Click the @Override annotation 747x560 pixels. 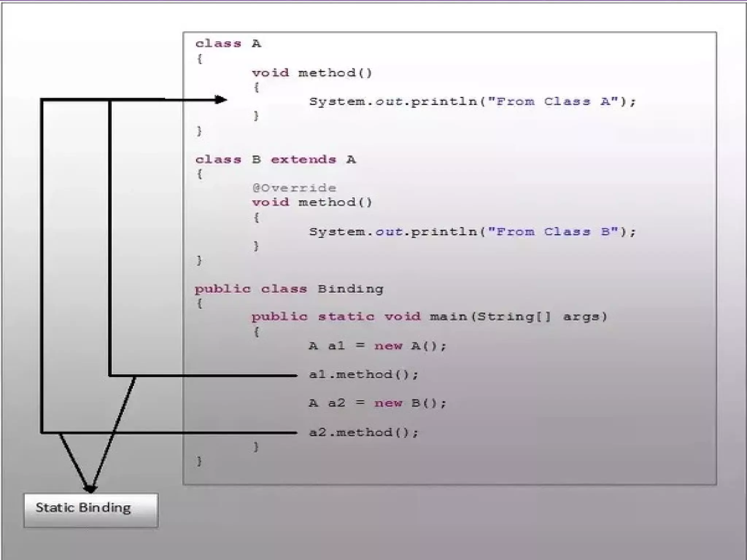click(294, 188)
